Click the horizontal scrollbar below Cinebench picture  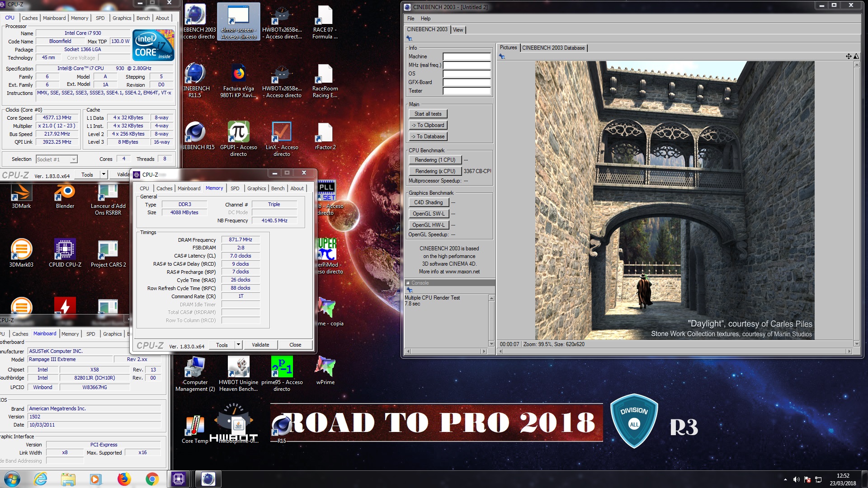click(x=674, y=351)
